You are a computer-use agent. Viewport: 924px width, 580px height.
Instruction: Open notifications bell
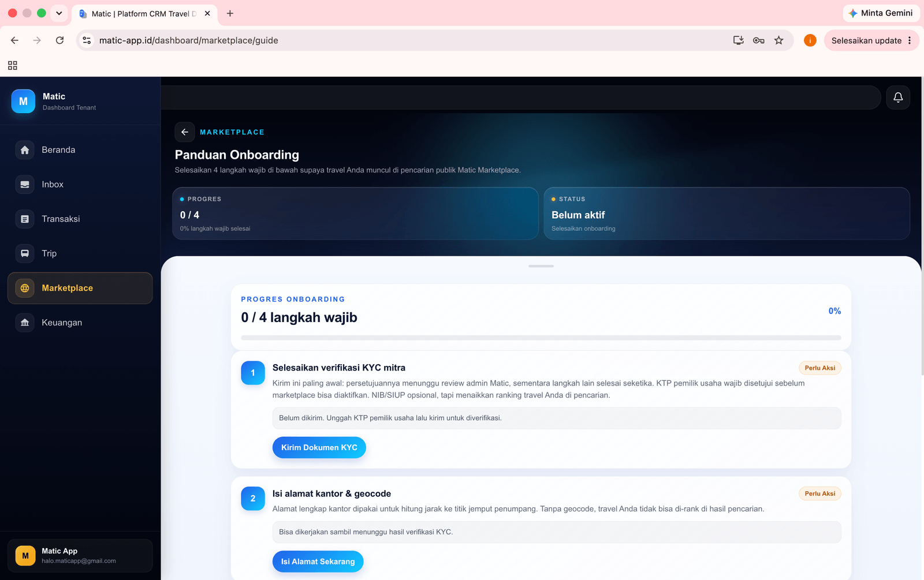coord(898,98)
